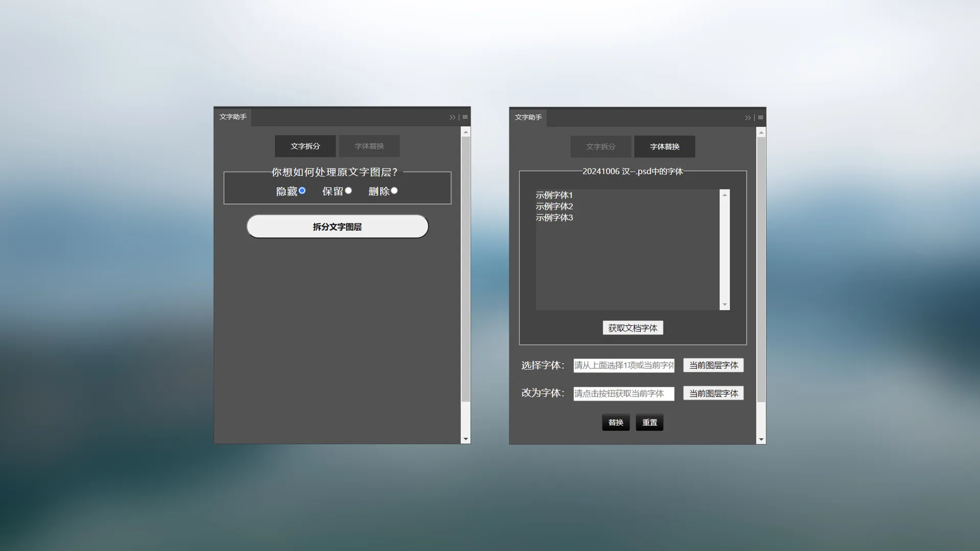Select the 保留 radio option
980x551 pixels.
click(348, 190)
